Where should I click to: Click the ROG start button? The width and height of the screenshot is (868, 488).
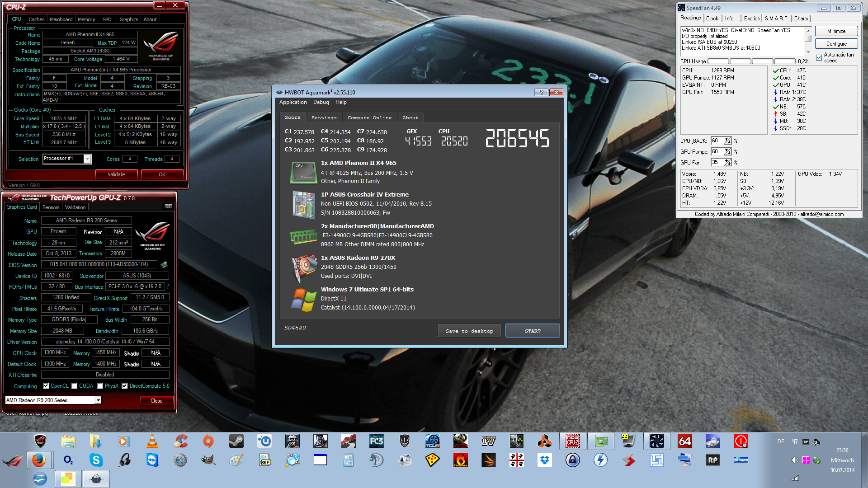(12, 460)
